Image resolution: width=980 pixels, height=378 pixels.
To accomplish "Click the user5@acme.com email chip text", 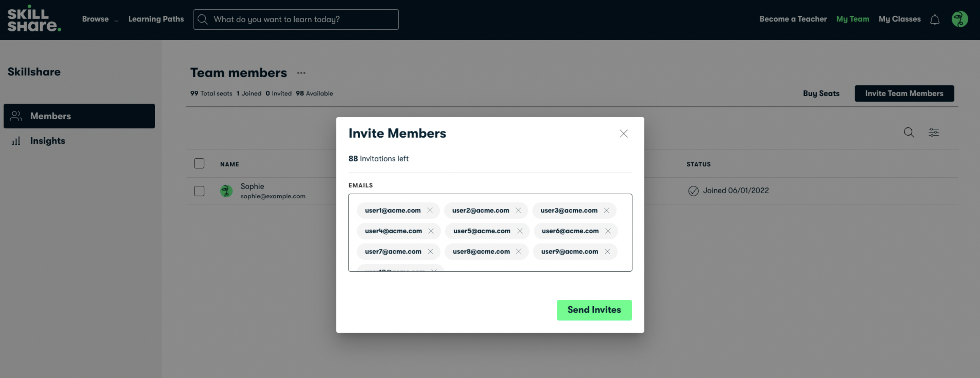I will 482,231.
